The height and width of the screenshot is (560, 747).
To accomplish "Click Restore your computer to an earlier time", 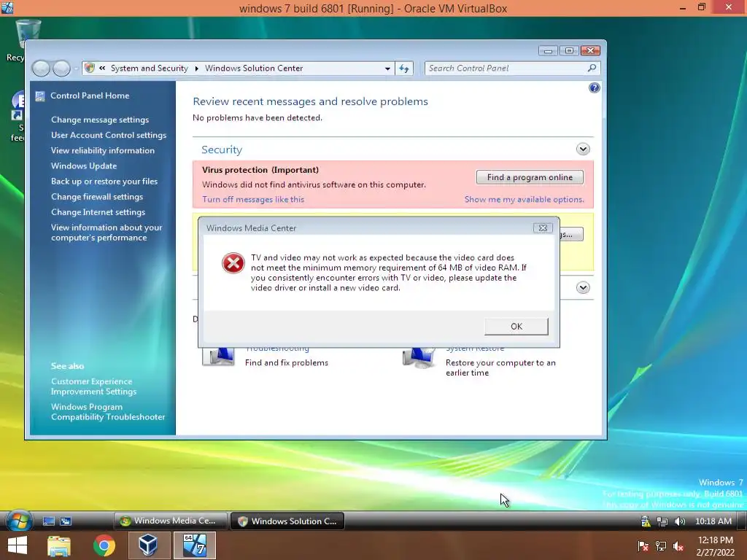I will (x=500, y=367).
